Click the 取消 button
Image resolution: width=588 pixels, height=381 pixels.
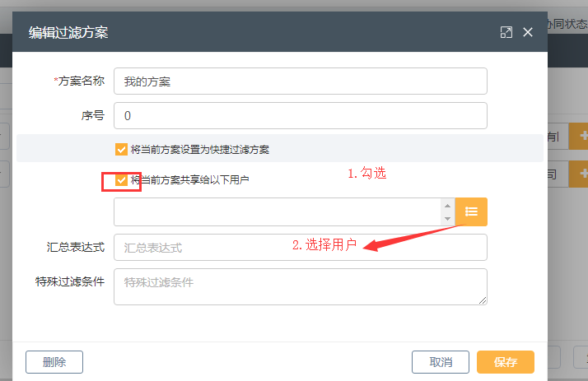[x=441, y=362]
